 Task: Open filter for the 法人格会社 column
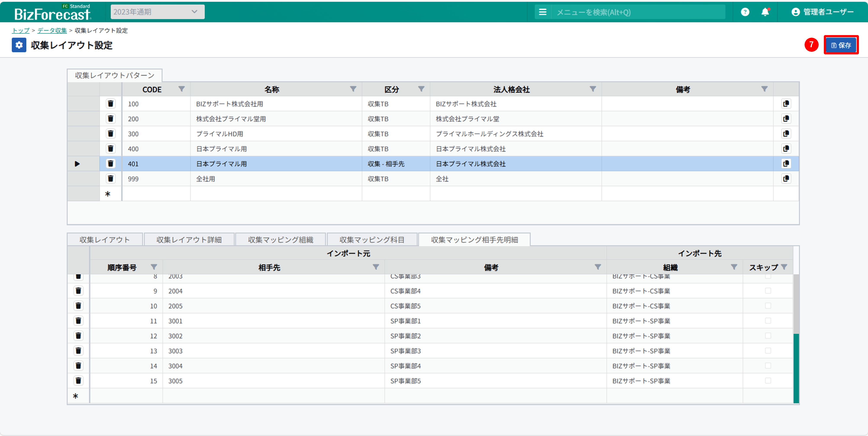pos(593,89)
